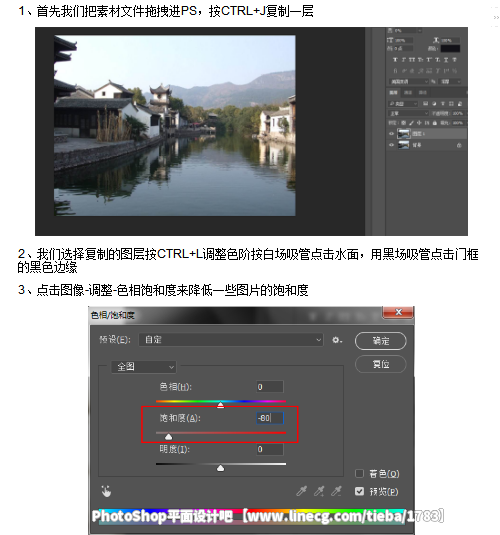Viewport: 500px width, 535px height.
Task: Click the canal photo on the canvas
Action: coord(175,126)
